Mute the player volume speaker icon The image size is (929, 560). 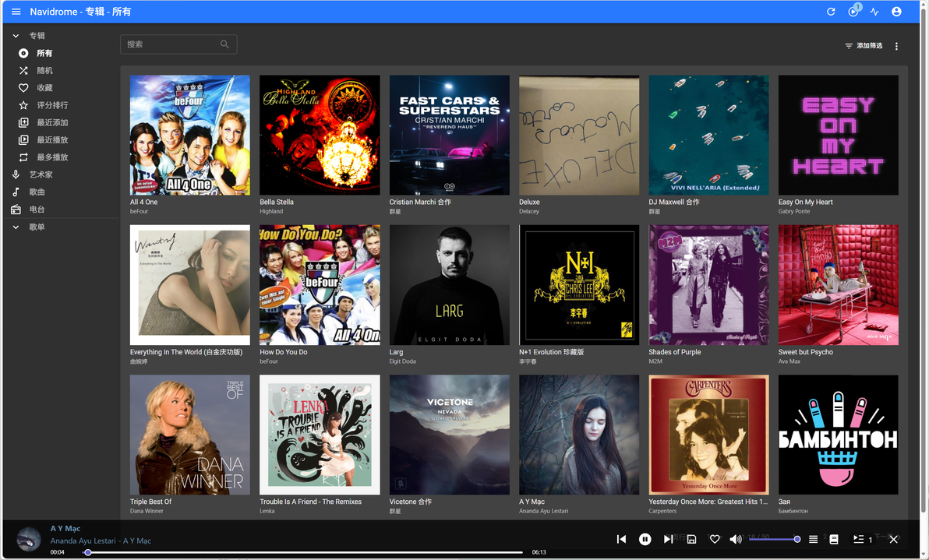[735, 539]
